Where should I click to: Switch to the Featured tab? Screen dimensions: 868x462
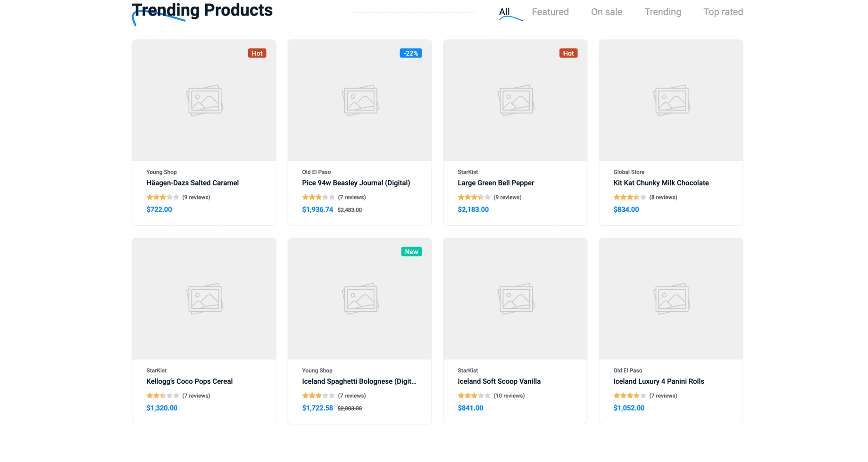point(550,12)
